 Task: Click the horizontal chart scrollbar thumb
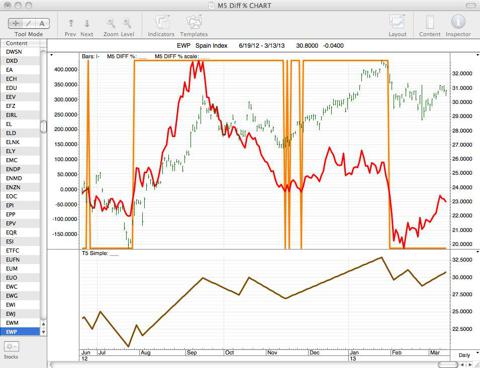pyautogui.click(x=448, y=365)
